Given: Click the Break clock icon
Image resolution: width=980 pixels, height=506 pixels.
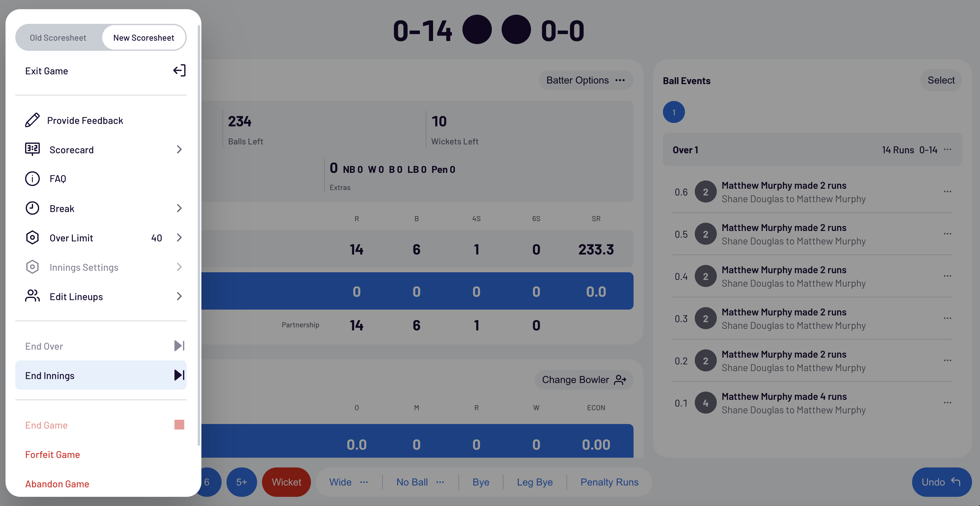Looking at the screenshot, I should (32, 208).
